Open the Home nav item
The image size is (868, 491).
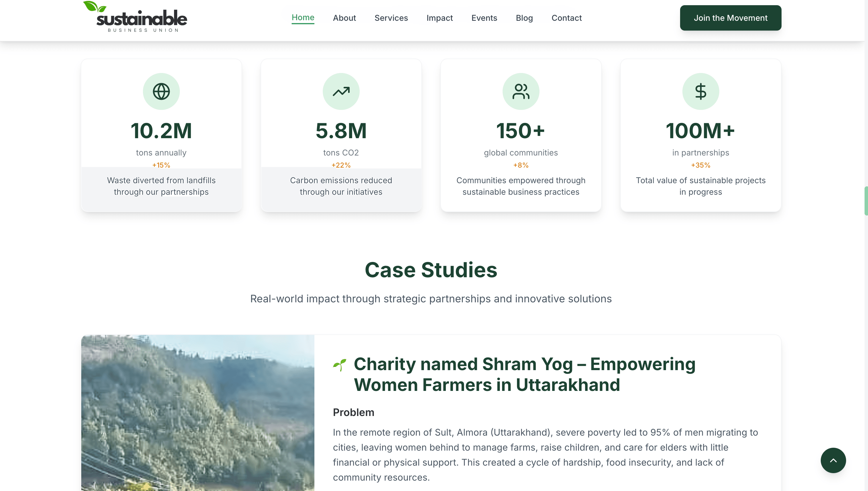303,18
